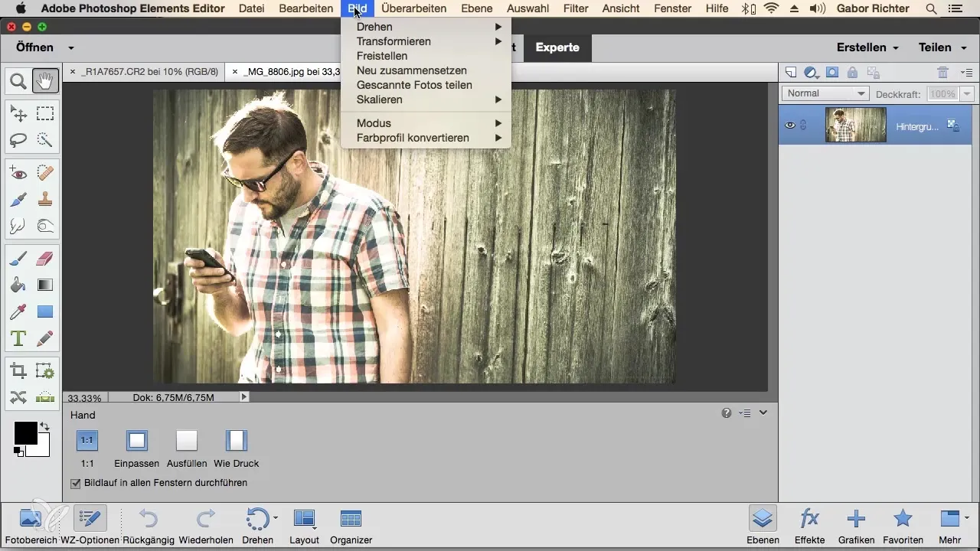Image resolution: width=980 pixels, height=551 pixels.
Task: Click the lock all pixels icon
Action: pos(852,73)
